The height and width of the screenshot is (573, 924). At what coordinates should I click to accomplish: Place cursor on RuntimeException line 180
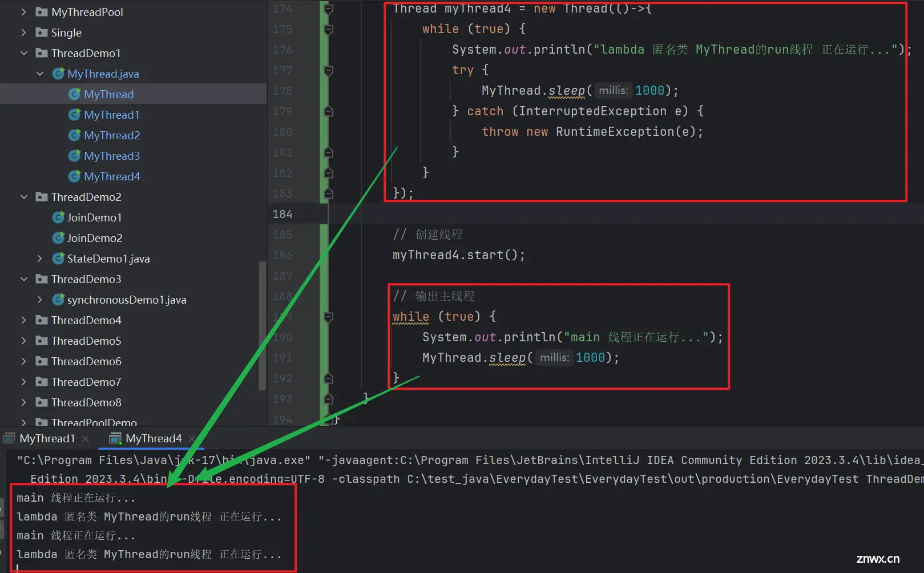pos(592,132)
